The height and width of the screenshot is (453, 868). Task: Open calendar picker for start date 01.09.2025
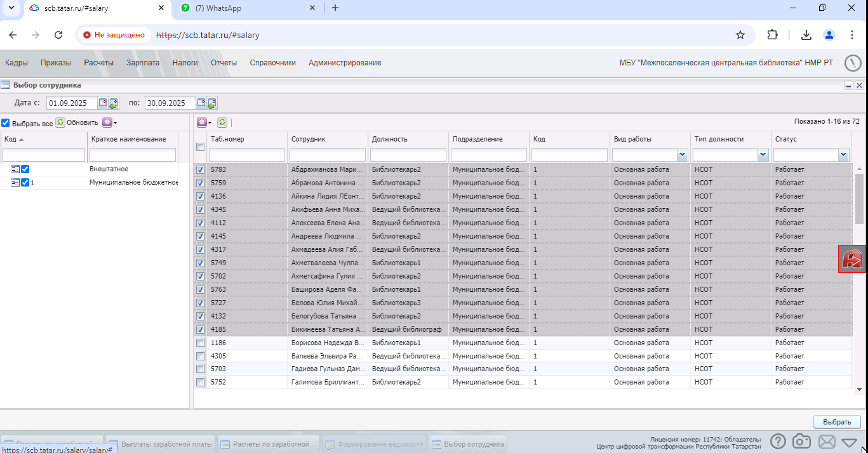coord(102,103)
